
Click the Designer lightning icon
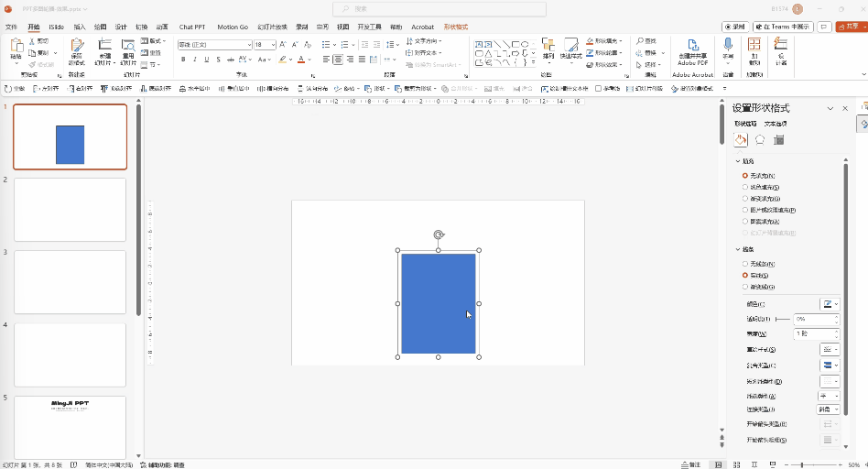coord(780,44)
